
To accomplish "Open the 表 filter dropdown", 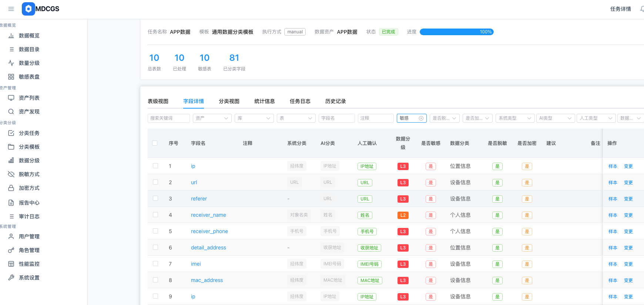I will [x=296, y=118].
